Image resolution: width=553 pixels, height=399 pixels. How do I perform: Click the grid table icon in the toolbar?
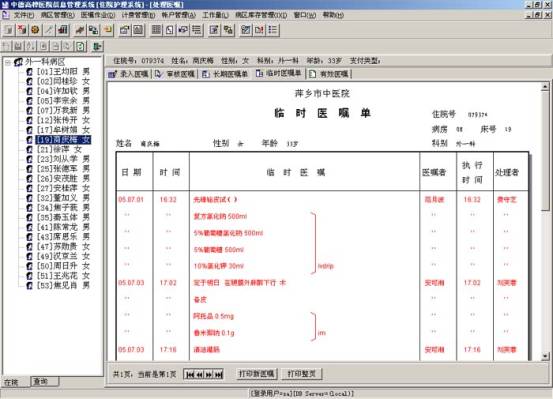(156, 30)
